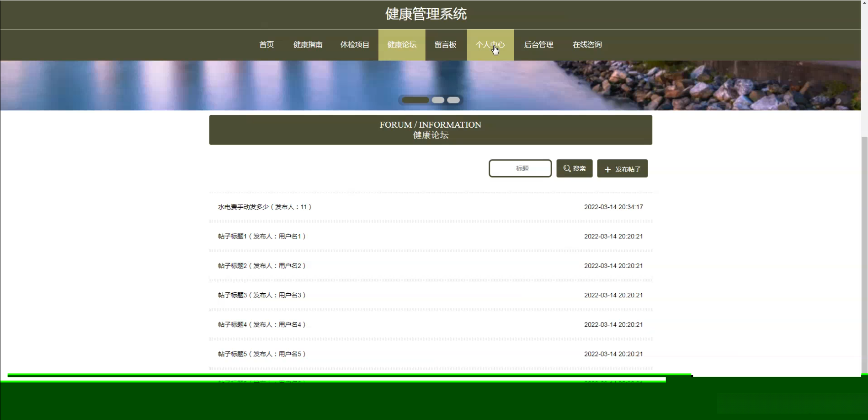This screenshot has height=420, width=868.
Task: Open 体检项目 in the navigation
Action: pyautogui.click(x=355, y=45)
